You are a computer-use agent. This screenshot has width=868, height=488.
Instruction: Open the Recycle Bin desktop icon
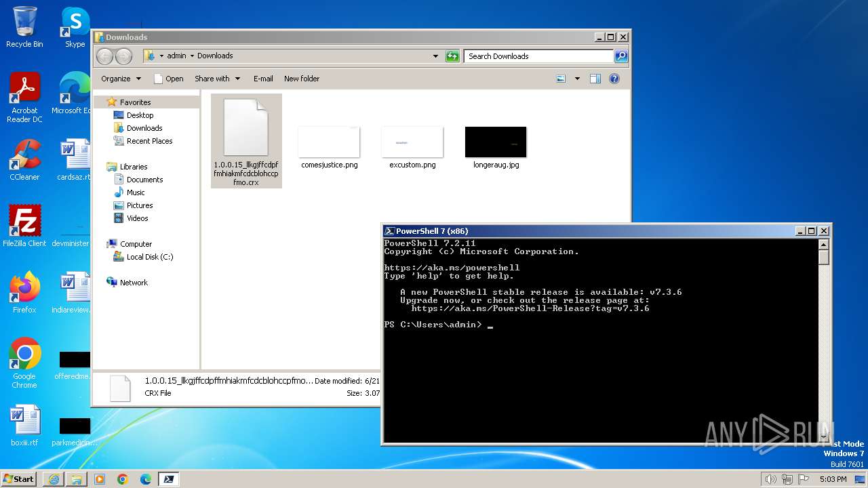24,27
